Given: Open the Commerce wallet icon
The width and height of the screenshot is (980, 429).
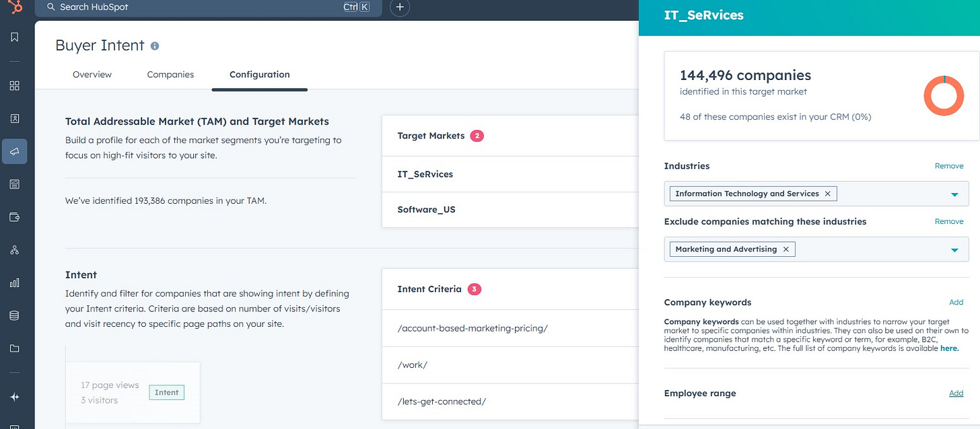Looking at the screenshot, I should pyautogui.click(x=15, y=217).
